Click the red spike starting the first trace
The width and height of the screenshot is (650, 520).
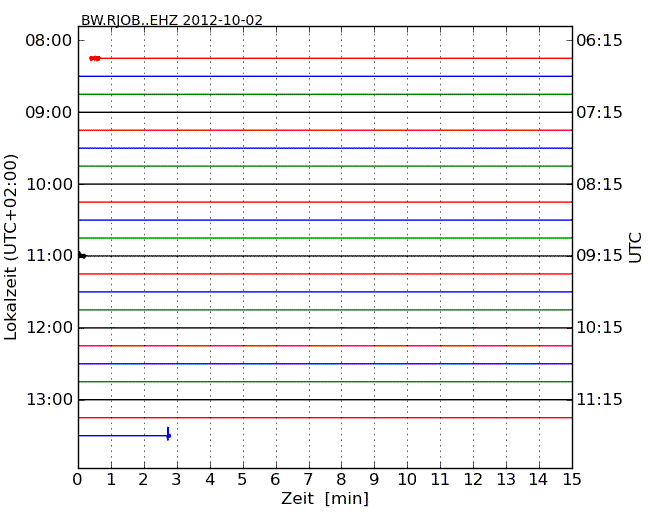coord(95,58)
